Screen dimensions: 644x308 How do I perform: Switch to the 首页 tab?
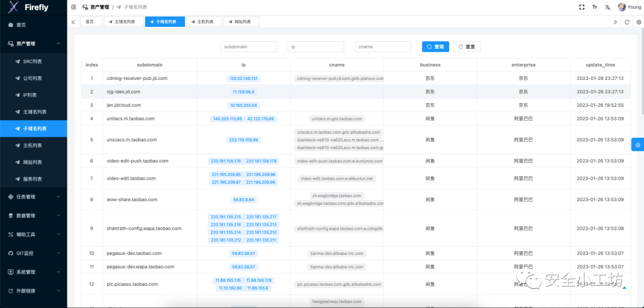point(91,22)
